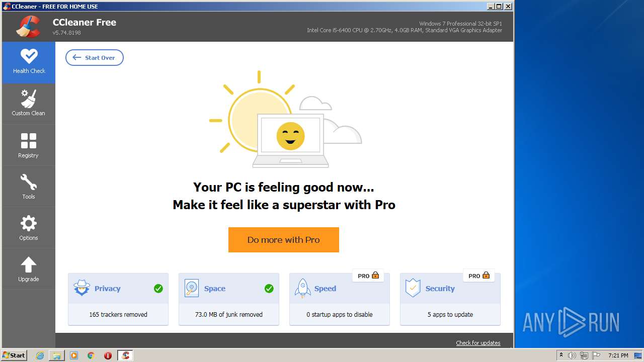
Task: Open the Options gear section
Action: pos(29,228)
